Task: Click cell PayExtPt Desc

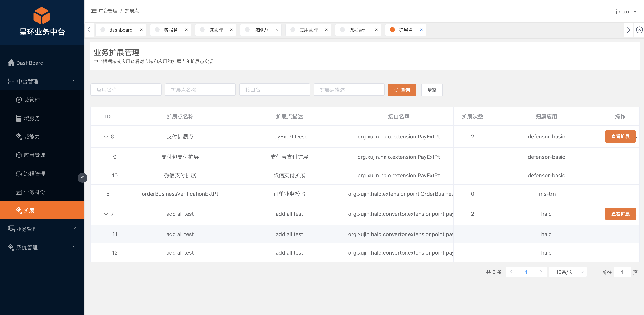Action: click(x=289, y=137)
